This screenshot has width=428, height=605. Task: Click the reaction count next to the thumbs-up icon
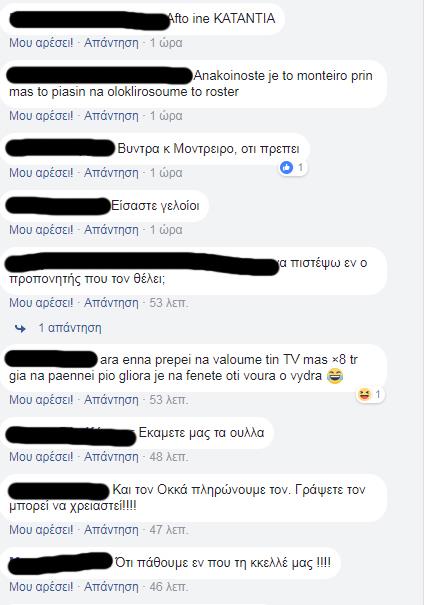(300, 167)
